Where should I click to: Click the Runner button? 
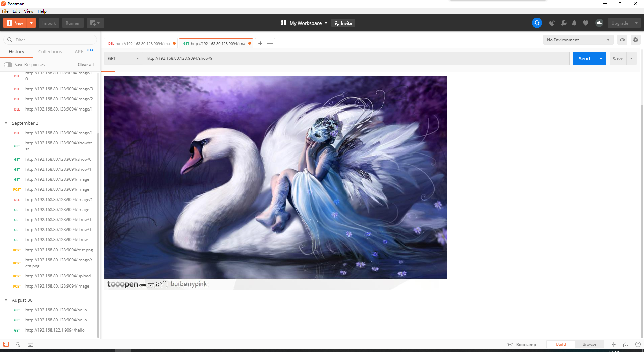(x=73, y=23)
